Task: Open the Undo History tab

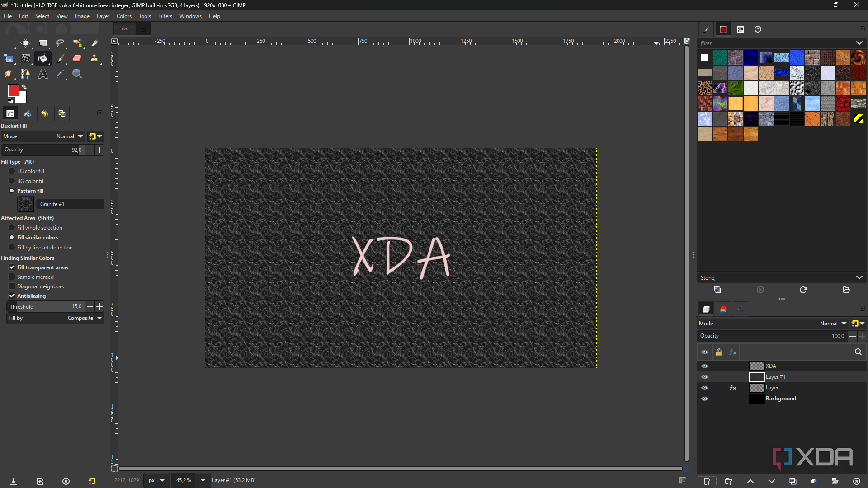Action: pos(44,113)
